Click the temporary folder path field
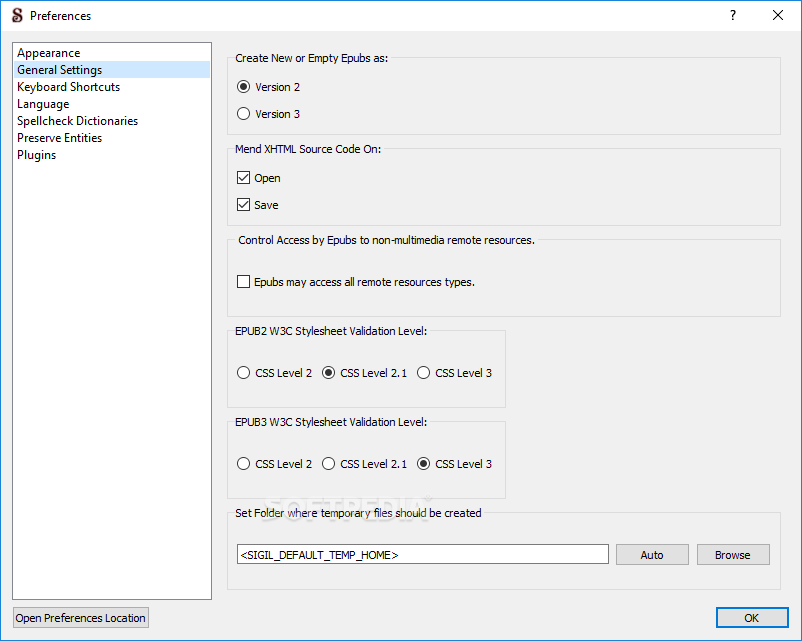802x641 pixels. [x=422, y=555]
